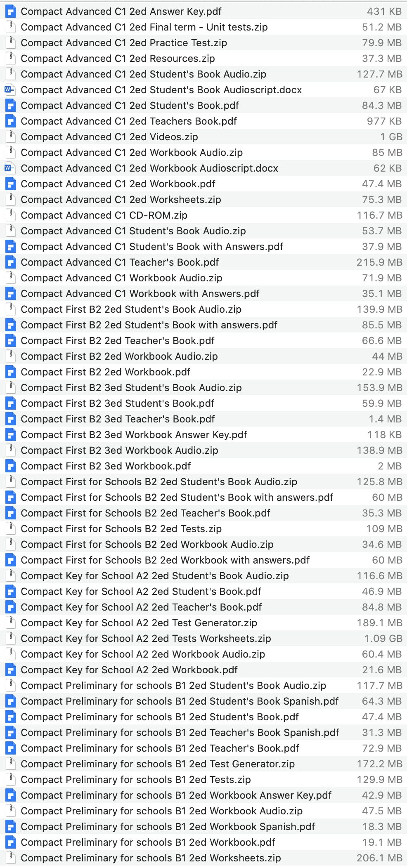Select Compact First B2 3ed Student's Book Audio.zip

point(131,388)
